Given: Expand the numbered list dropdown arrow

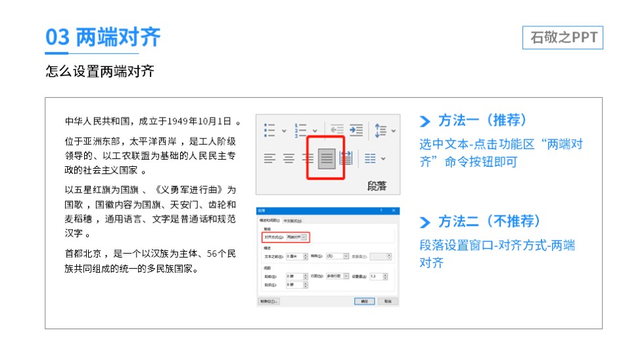Looking at the screenshot, I should tap(315, 131).
